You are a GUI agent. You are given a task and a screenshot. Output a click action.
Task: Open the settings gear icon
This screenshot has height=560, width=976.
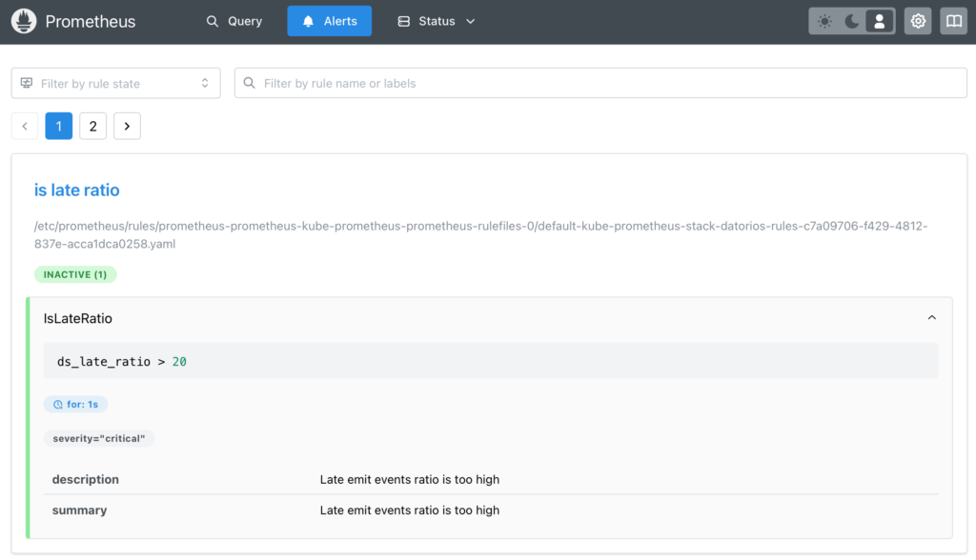(x=918, y=21)
